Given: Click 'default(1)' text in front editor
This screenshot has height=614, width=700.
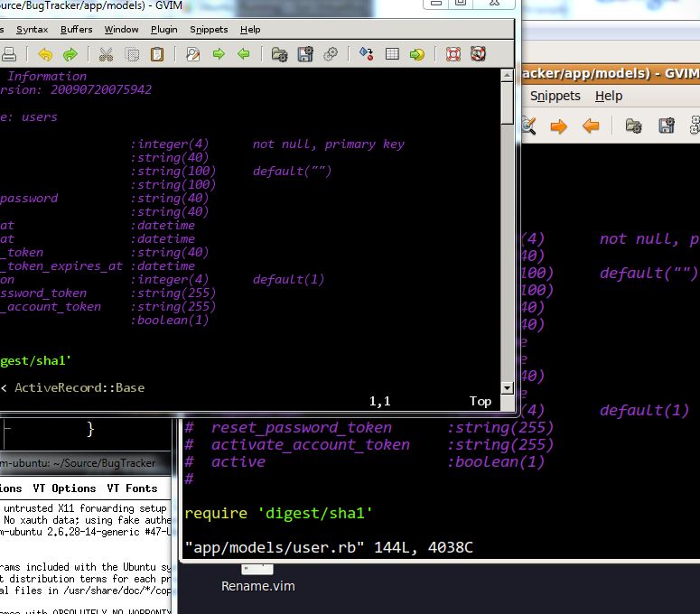Looking at the screenshot, I should pyautogui.click(x=288, y=279).
